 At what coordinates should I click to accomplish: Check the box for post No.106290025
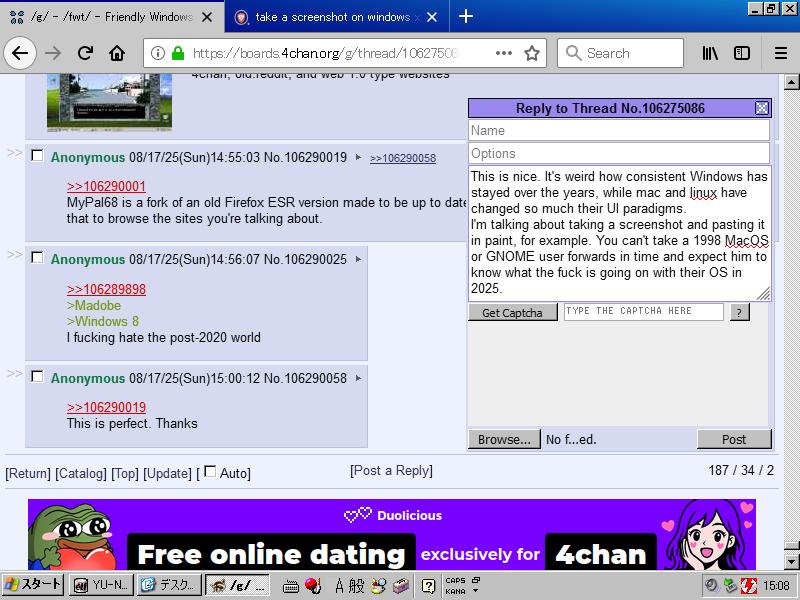[x=37, y=257]
